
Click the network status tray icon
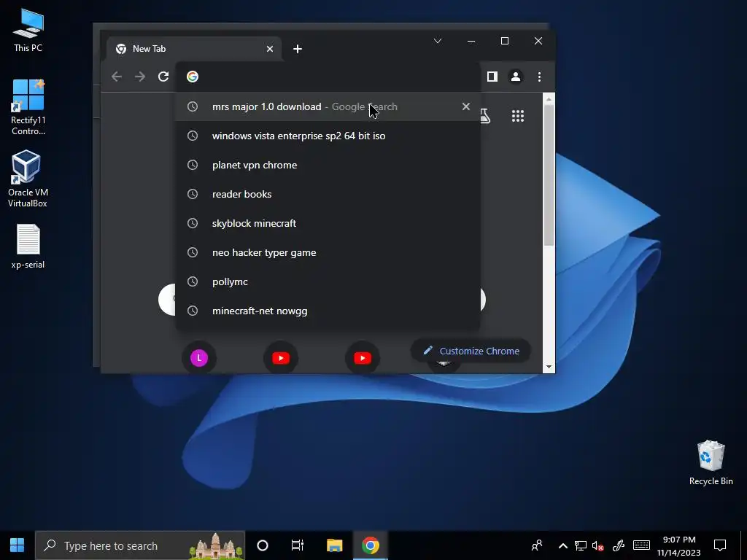580,545
